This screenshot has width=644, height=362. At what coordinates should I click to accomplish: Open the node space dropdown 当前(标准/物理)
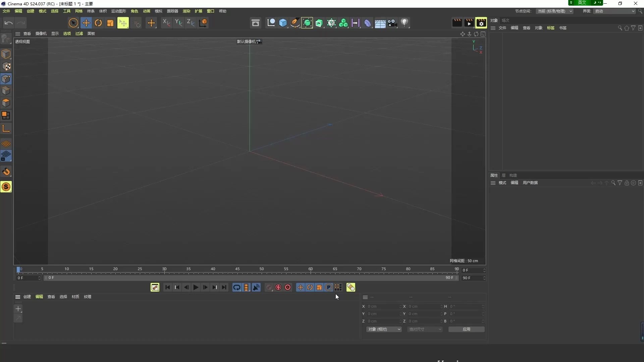coord(554,11)
